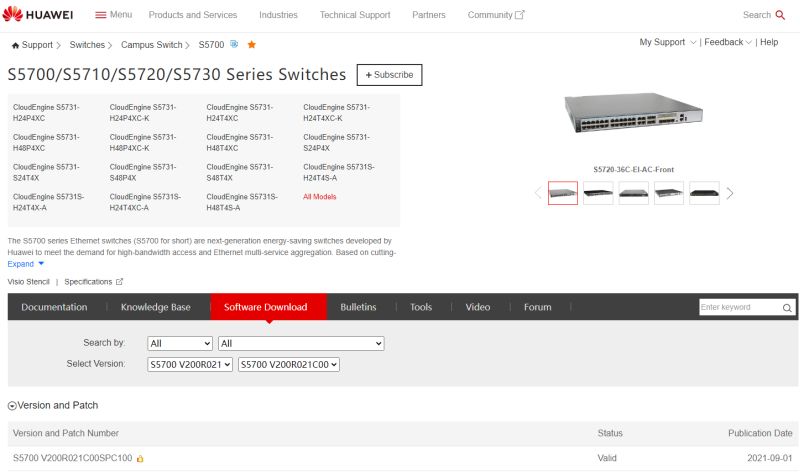Open the CloudEngine S5731-H48T4XC model link
800x475 pixels.
click(239, 142)
